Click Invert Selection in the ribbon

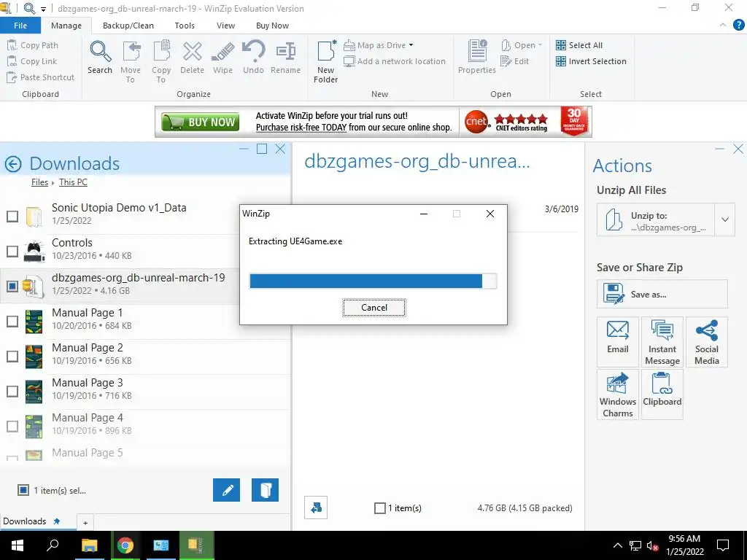[x=591, y=61]
